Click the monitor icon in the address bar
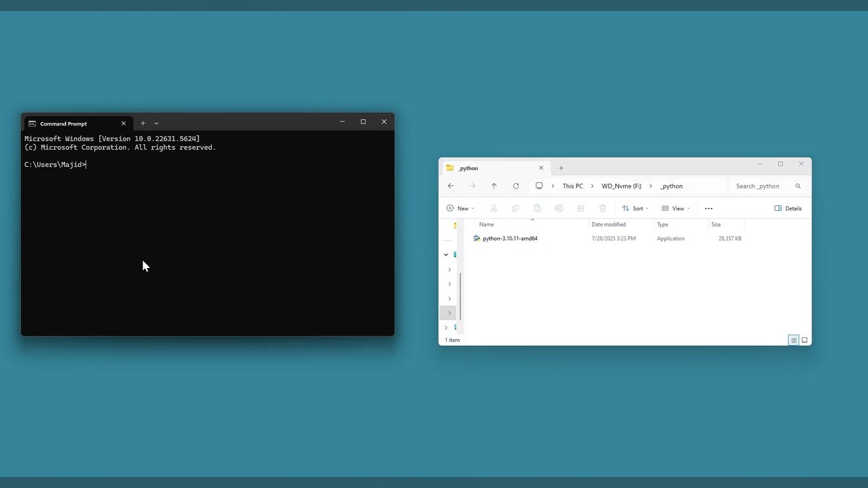Viewport: 868px width, 488px height. 539,186
